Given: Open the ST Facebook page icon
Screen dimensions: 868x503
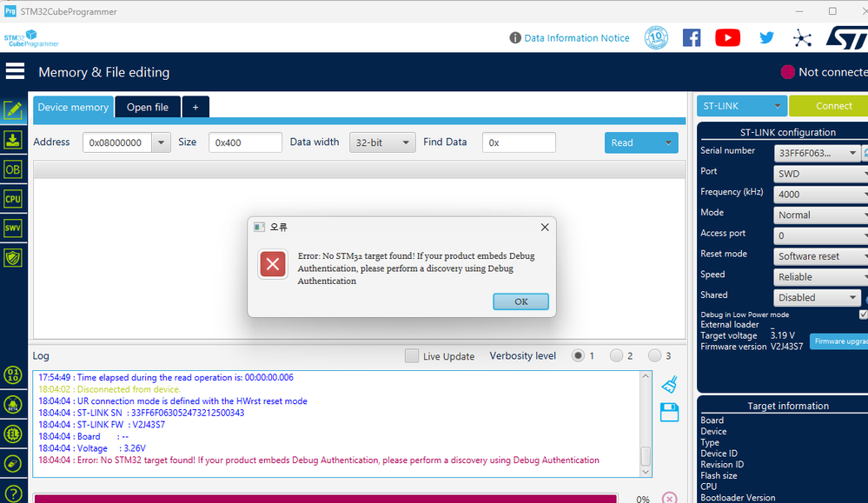Looking at the screenshot, I should (692, 37).
